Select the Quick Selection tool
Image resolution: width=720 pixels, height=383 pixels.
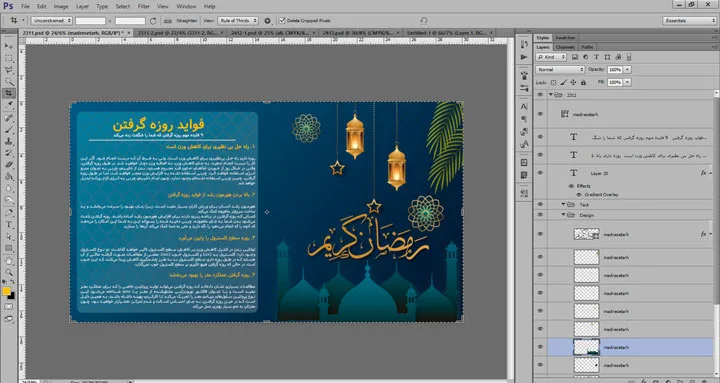pyautogui.click(x=9, y=82)
